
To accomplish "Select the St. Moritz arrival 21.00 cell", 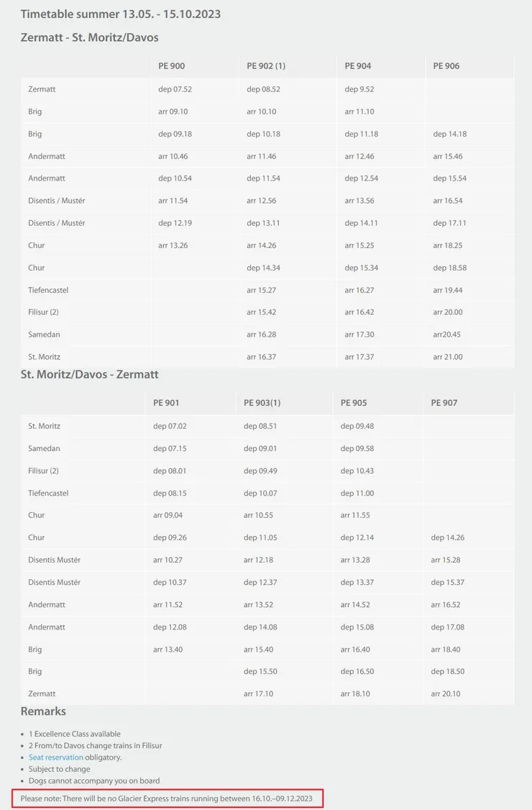I will (448, 357).
